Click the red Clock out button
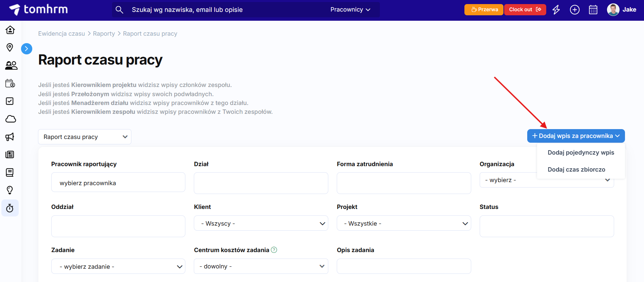 click(x=525, y=10)
